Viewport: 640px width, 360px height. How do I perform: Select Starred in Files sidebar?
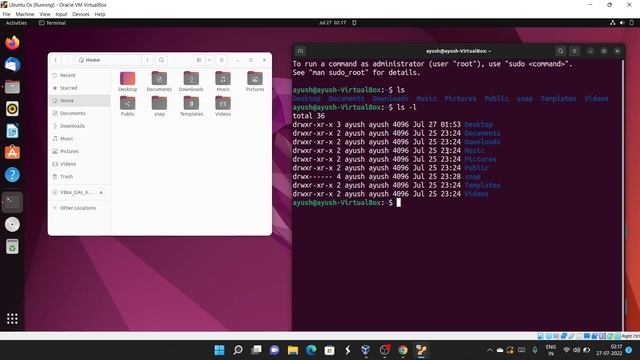tap(80, 88)
